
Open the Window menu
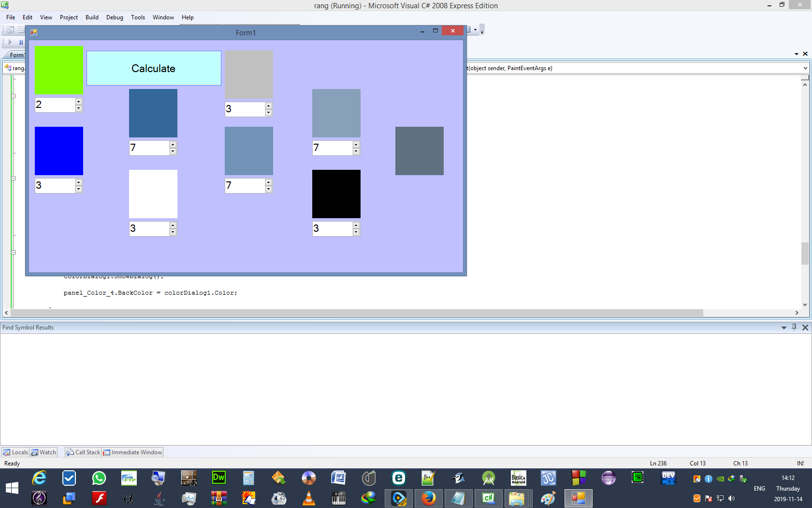point(163,17)
